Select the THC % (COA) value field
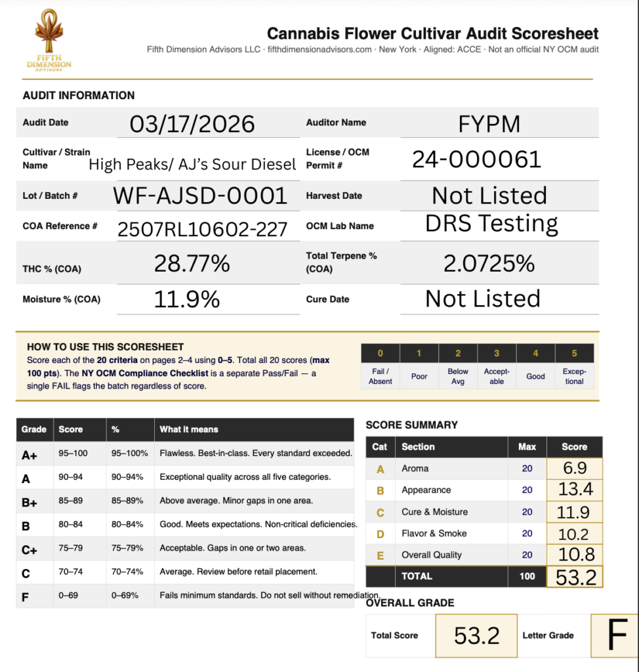Viewport: 639px width, 672px height. (192, 264)
